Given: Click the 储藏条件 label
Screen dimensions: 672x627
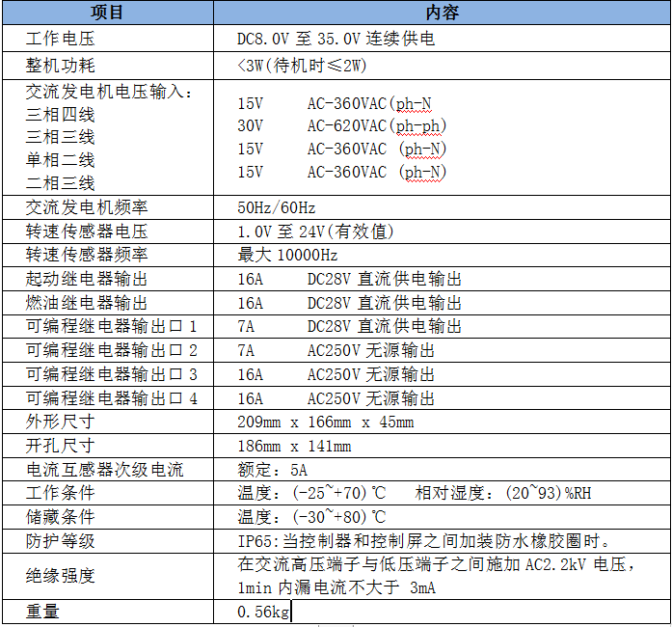Looking at the screenshot, I should click(60, 517).
